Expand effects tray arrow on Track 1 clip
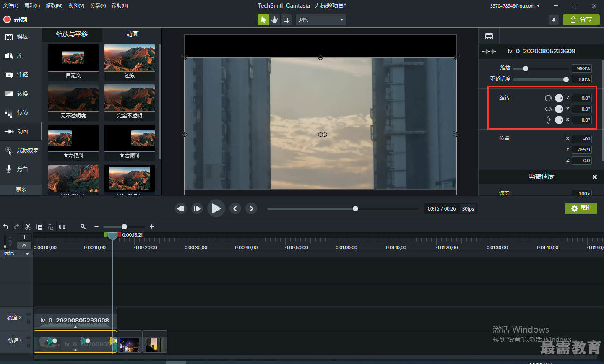Viewport: 604px width, 364px height. click(x=75, y=350)
